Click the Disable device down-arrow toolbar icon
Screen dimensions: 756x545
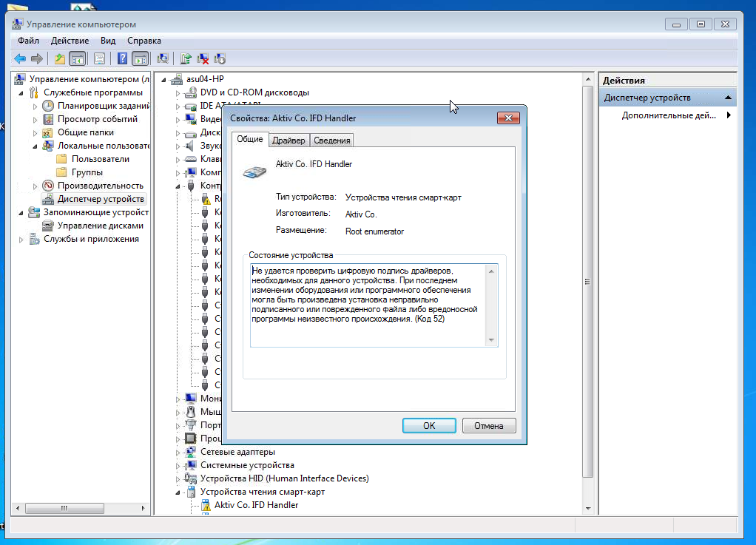[219, 58]
